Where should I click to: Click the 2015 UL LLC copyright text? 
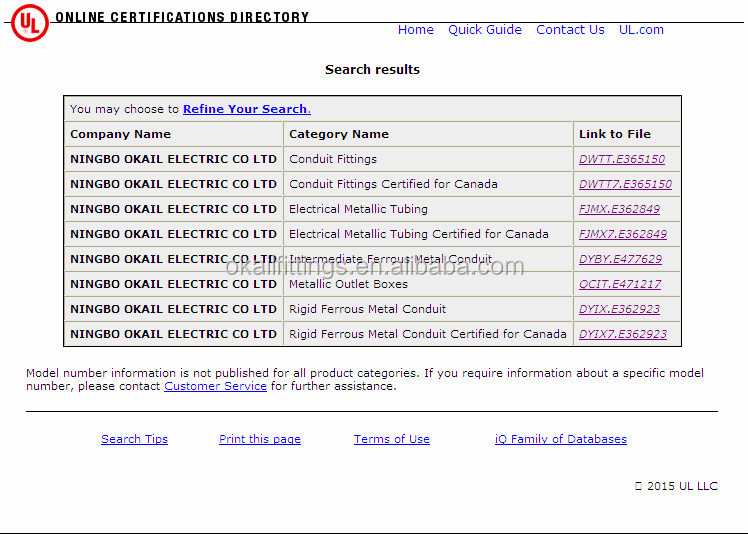click(x=677, y=486)
